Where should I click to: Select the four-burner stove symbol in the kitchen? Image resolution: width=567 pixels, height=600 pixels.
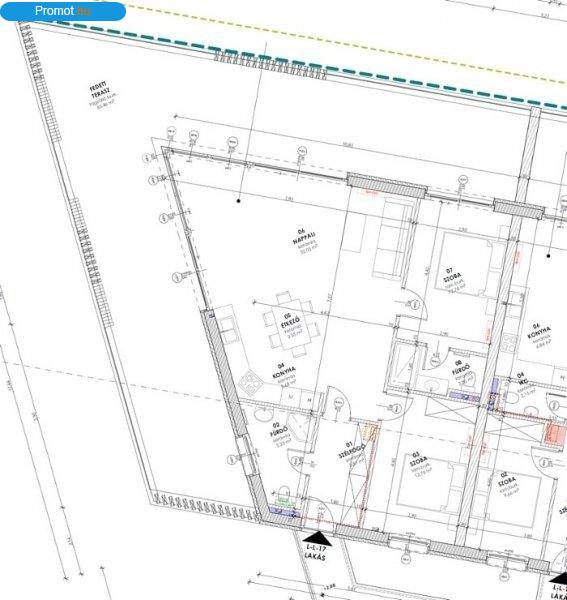251,383
